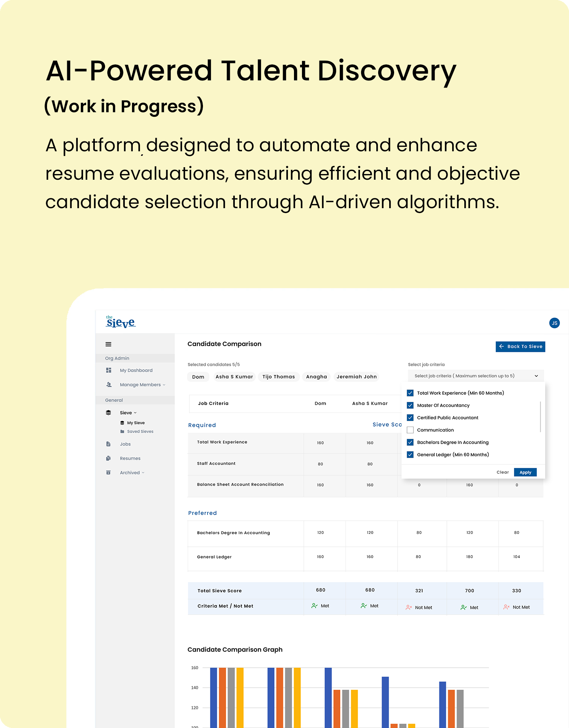Viewport: 569px width, 728px height.
Task: Click the Jobs document icon
Action: click(108, 444)
